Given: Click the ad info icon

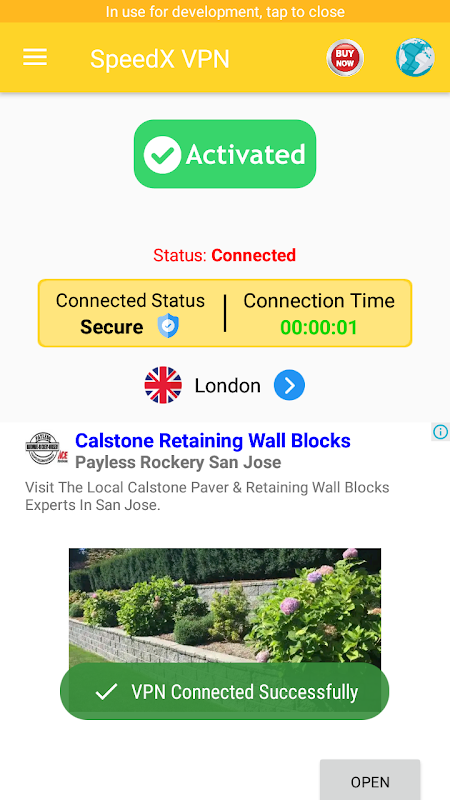Looking at the screenshot, I should tap(440, 432).
